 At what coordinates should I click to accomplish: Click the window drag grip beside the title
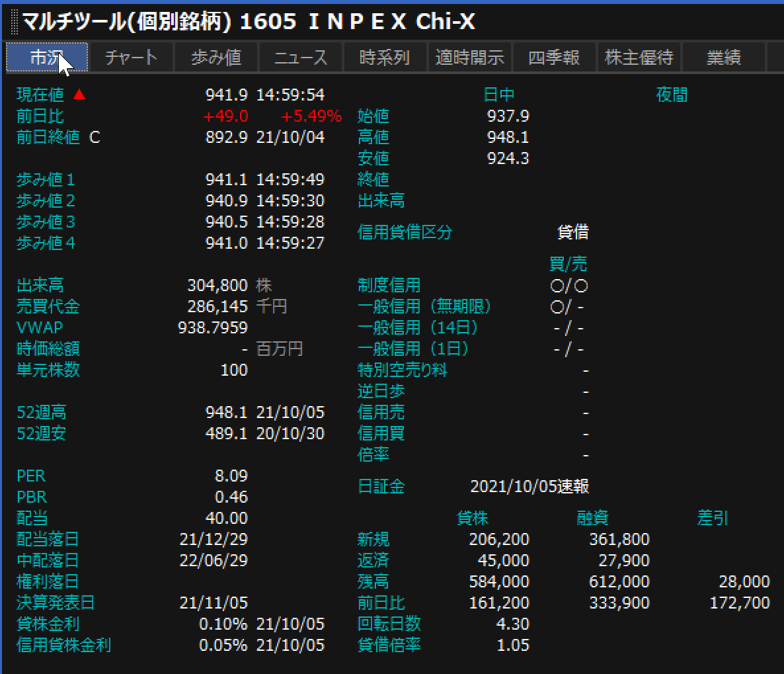pos(14,22)
